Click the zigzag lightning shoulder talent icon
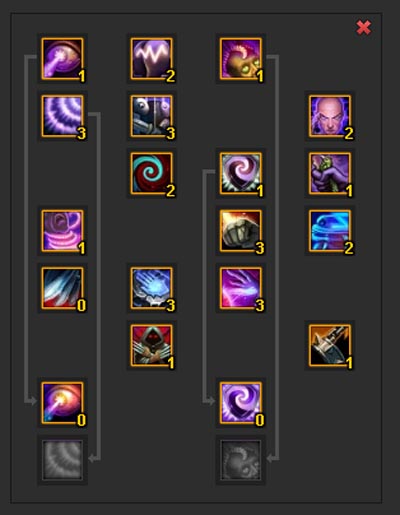400x515 pixels. click(152, 59)
